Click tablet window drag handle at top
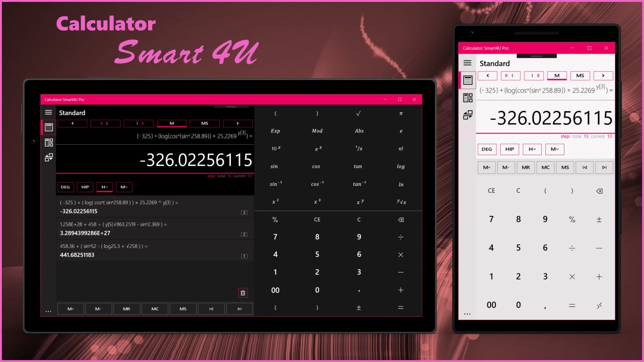This screenshot has height=362, width=644. (x=231, y=107)
